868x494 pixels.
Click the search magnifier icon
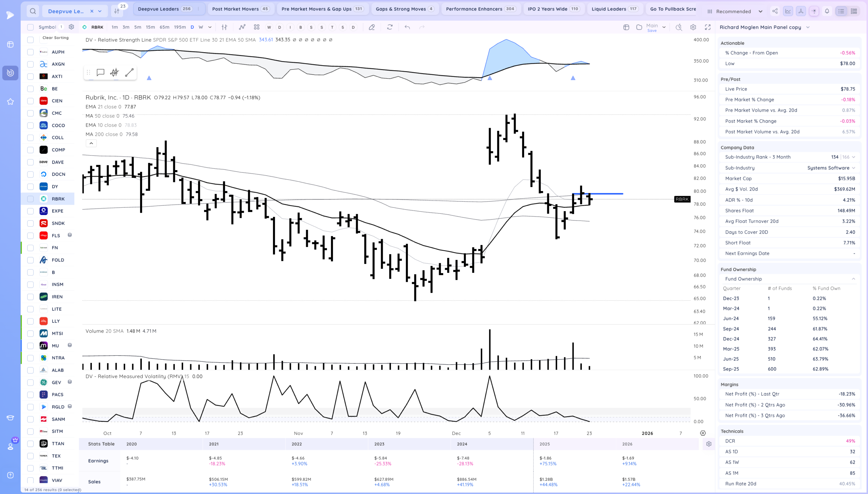[x=33, y=11]
